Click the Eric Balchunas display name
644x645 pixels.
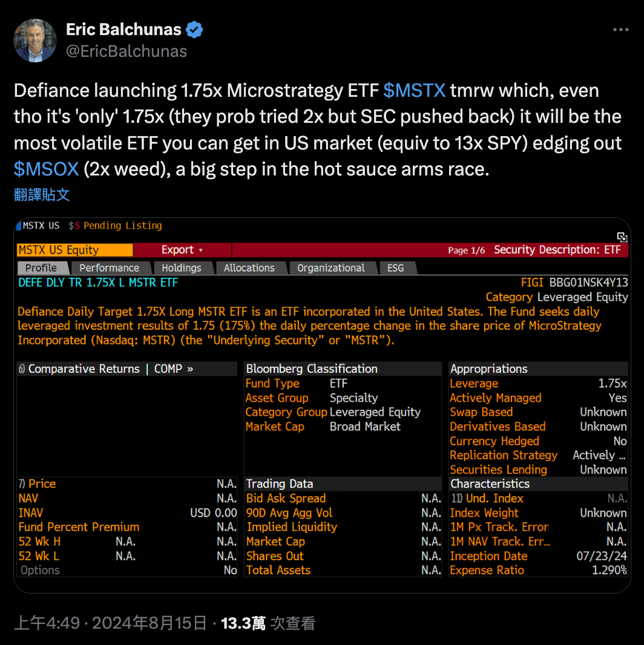(x=123, y=29)
